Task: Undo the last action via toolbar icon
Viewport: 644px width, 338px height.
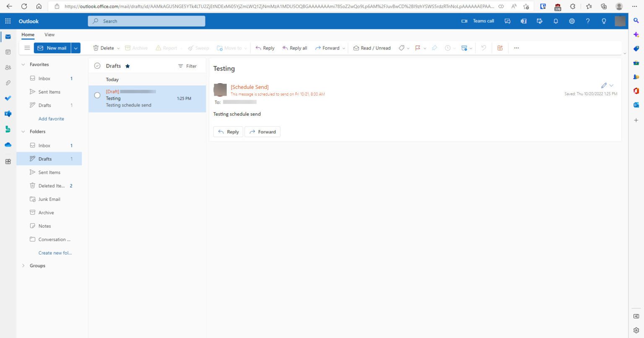Action: (483, 48)
